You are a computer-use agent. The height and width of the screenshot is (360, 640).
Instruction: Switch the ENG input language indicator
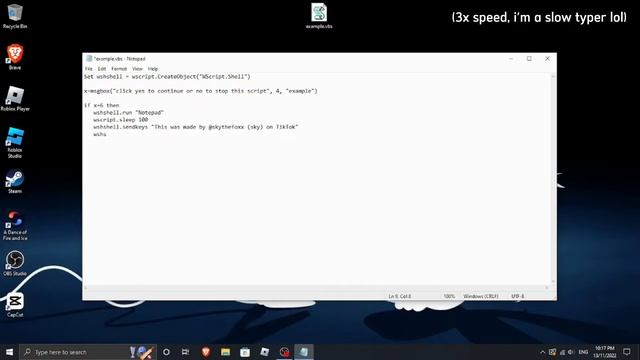583,352
